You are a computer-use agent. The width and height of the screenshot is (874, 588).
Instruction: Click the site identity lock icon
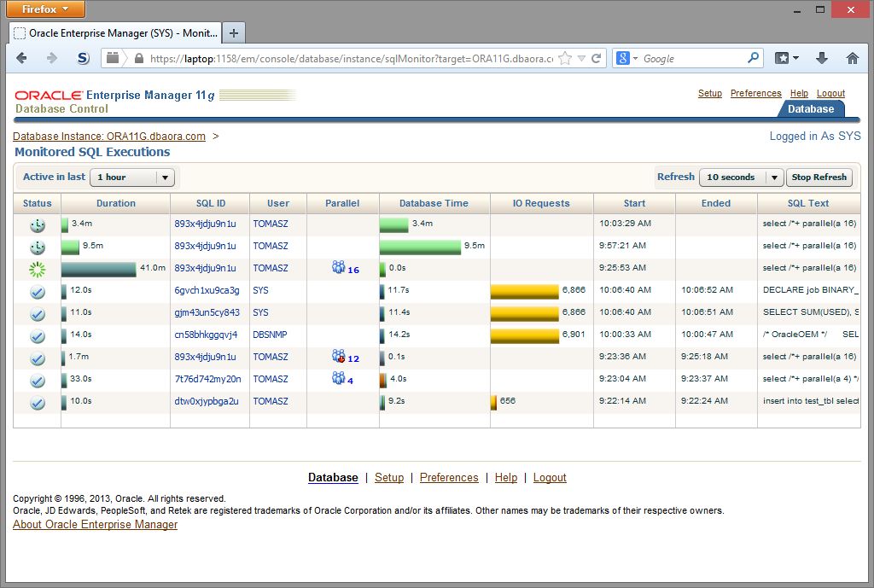139,58
